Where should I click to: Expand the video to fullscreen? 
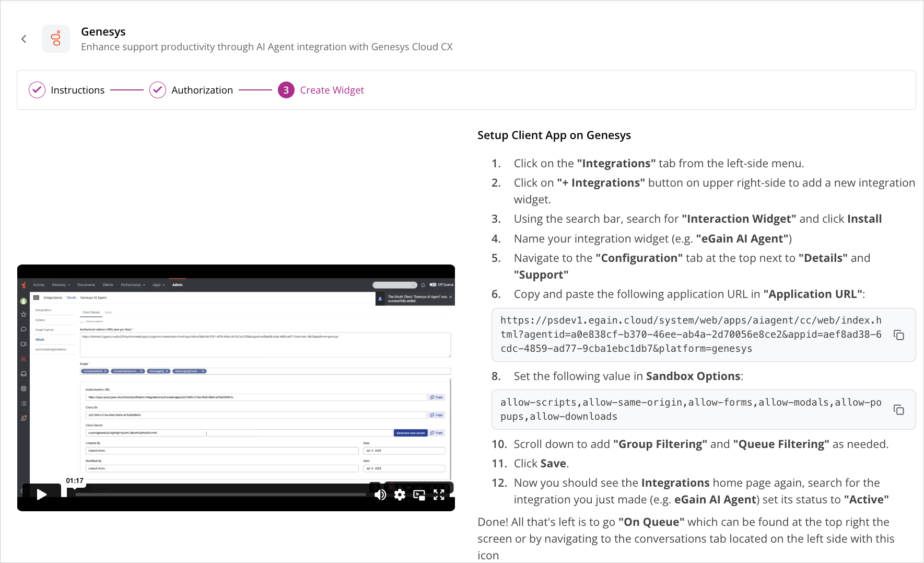coord(439,495)
